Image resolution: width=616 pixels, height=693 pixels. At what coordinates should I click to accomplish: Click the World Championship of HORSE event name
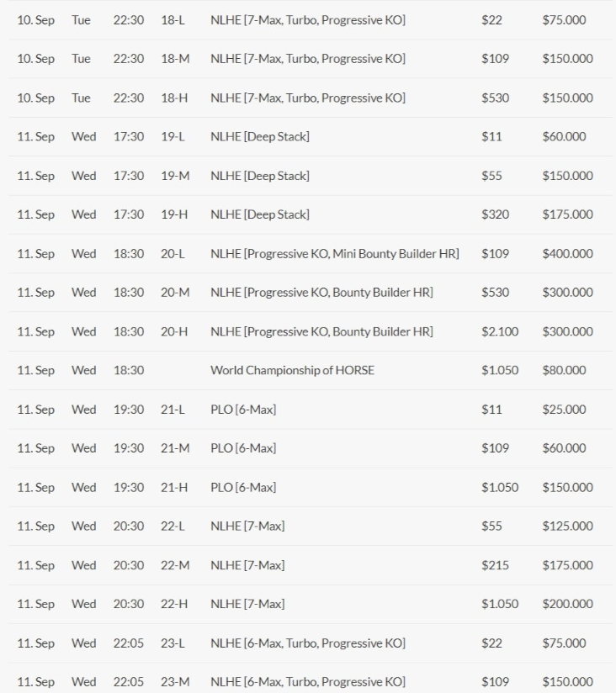(292, 370)
